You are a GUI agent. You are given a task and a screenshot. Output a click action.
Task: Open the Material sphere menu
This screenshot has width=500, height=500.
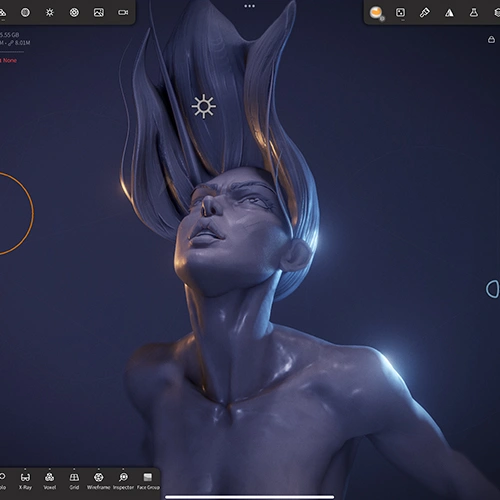pyautogui.click(x=25, y=13)
